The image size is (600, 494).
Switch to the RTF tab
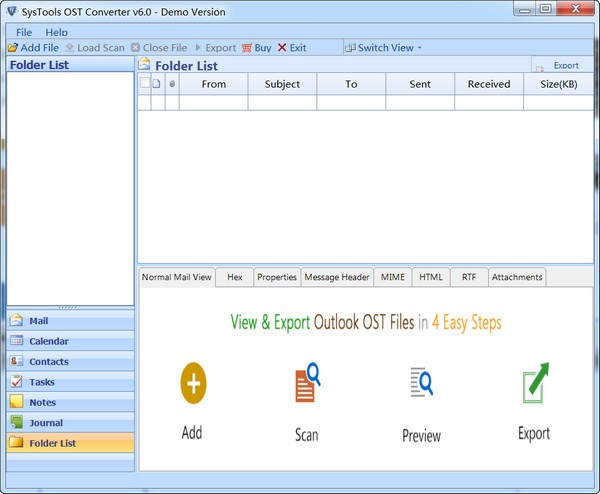point(469,277)
